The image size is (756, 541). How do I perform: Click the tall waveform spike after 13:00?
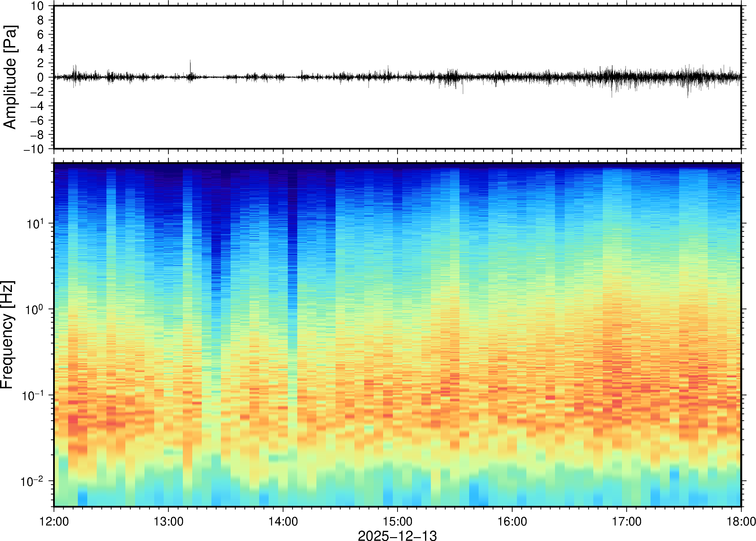click(x=190, y=67)
